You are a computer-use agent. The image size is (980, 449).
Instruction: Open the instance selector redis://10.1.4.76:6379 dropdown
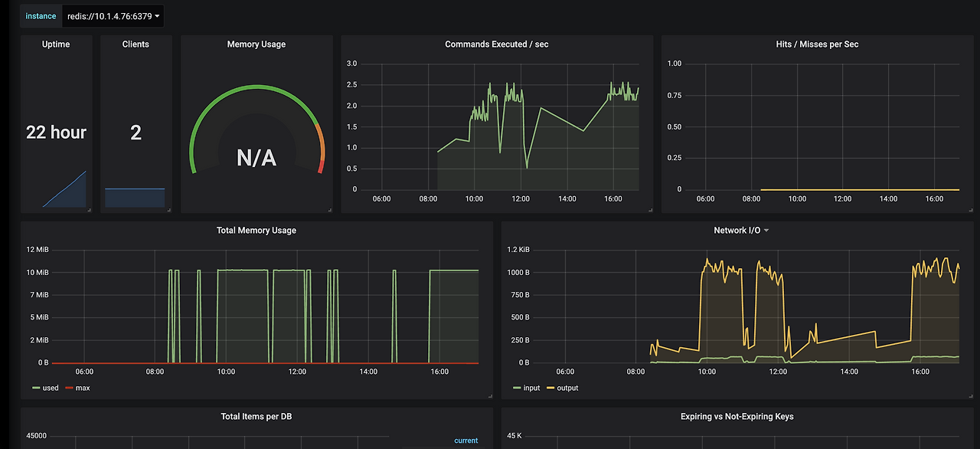(114, 16)
